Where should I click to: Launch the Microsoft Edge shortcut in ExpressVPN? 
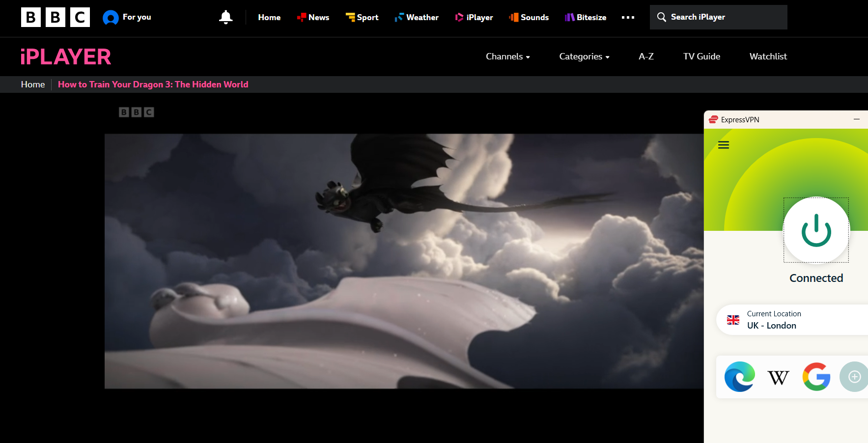click(x=739, y=377)
